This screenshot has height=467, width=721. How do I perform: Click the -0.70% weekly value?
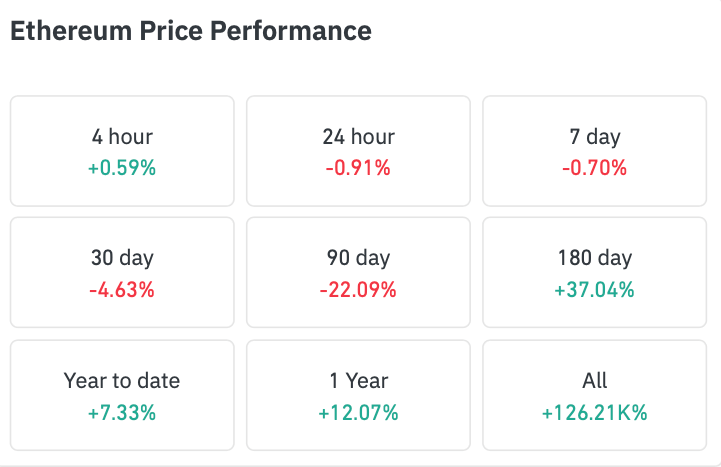(x=594, y=168)
